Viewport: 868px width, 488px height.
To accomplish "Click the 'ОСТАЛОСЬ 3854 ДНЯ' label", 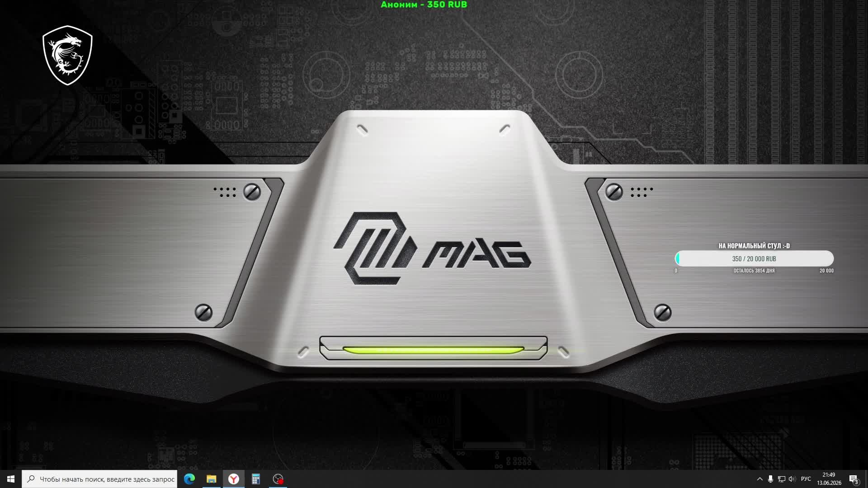I will point(754,271).
